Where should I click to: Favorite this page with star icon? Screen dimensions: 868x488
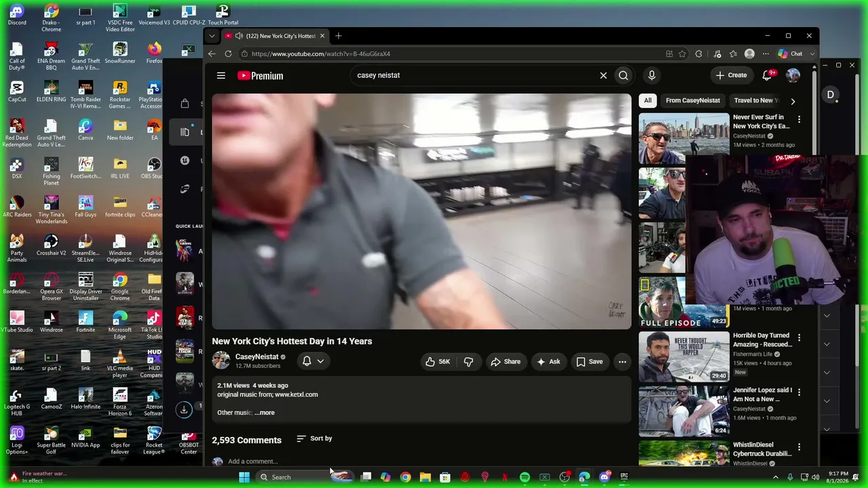[x=682, y=54]
